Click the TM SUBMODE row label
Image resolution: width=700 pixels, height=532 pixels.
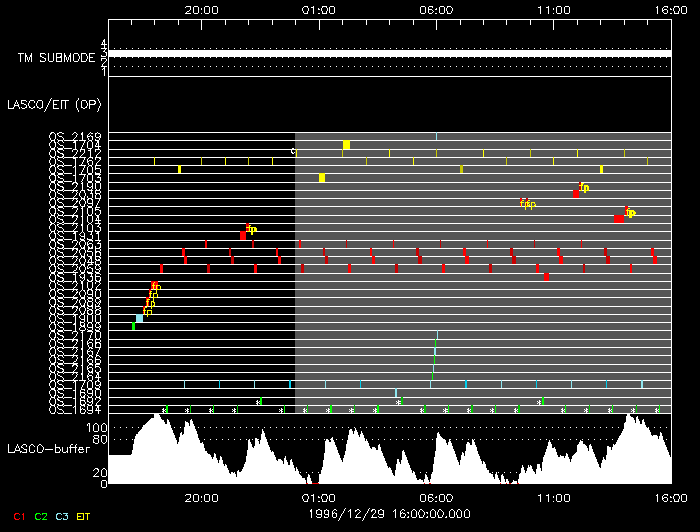click(x=57, y=58)
